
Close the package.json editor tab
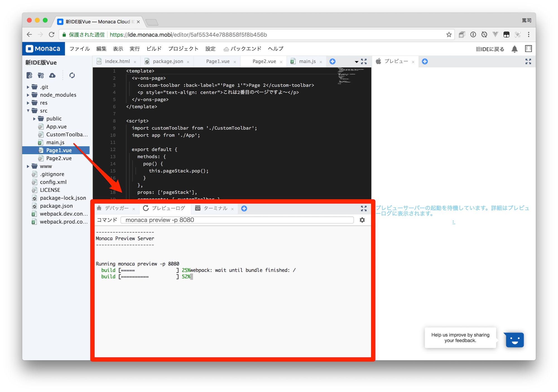[188, 62]
